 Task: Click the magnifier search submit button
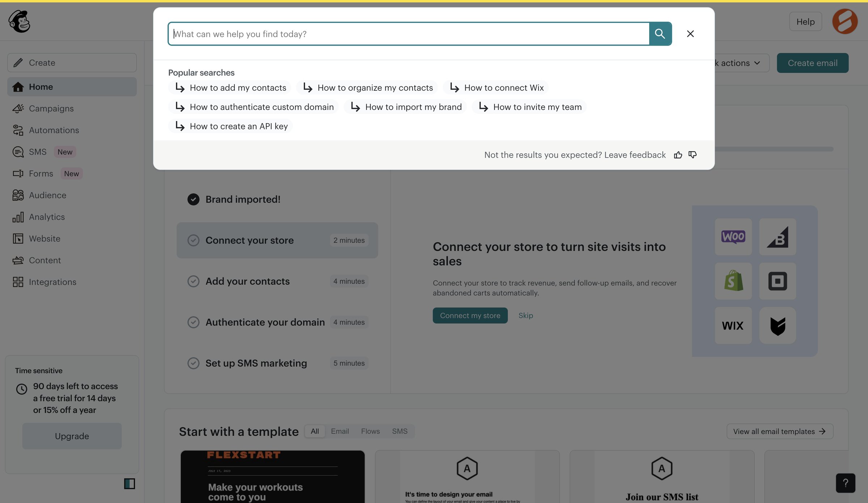(x=660, y=34)
